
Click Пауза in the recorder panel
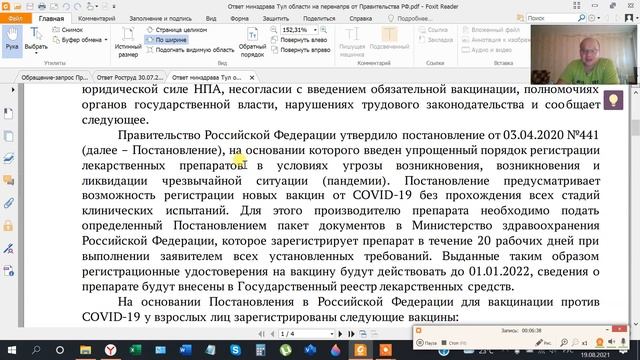tap(427, 343)
